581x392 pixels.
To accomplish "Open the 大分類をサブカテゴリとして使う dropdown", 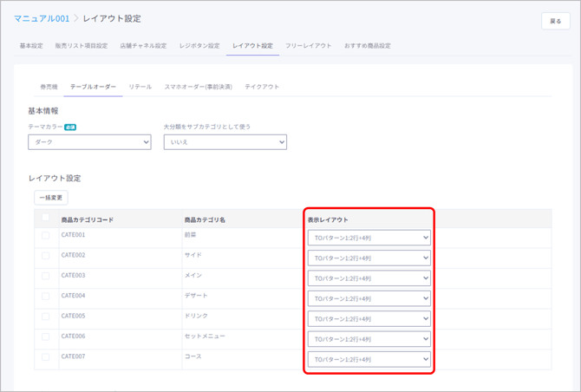I will pos(225,142).
